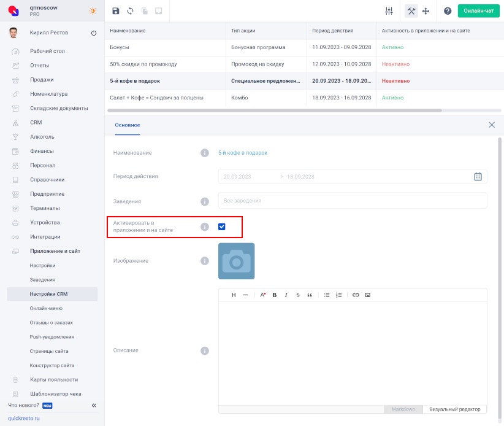
Task: Select the Основное tab
Action: click(128, 125)
